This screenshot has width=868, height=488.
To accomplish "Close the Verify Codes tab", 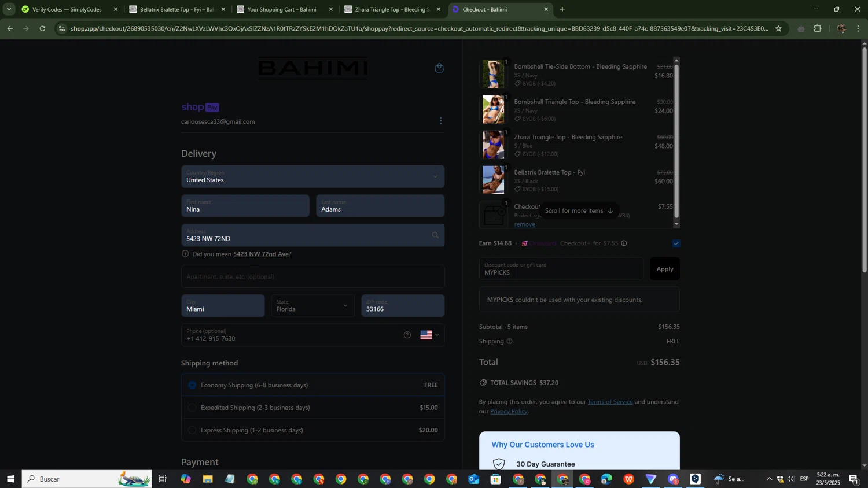I will [x=116, y=9].
